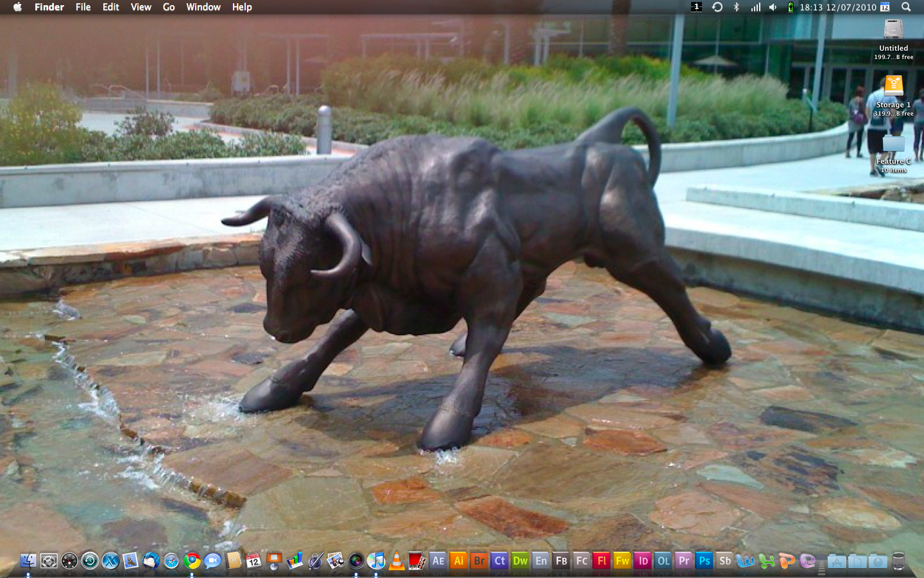Launch Keynote from the Dock
This screenshot has width=924, height=578.
tap(274, 561)
